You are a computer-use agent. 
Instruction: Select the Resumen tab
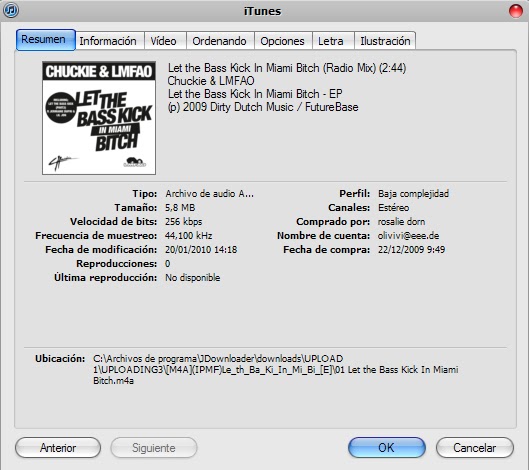46,40
